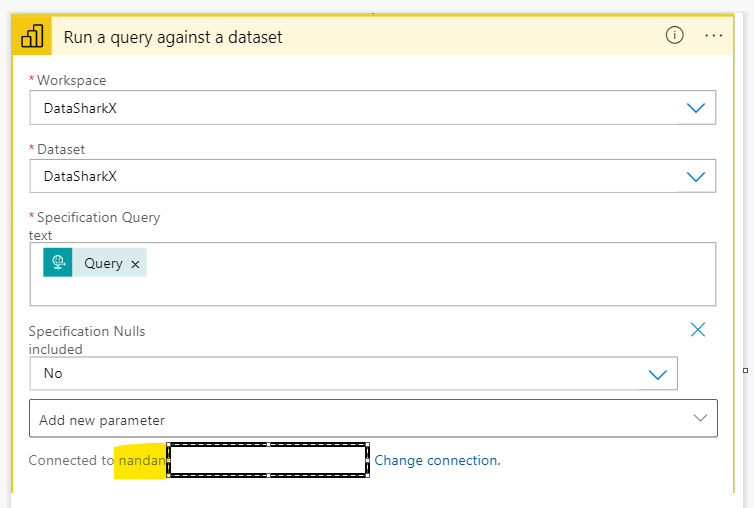Select the Dataset field showing DataSharkX
754x508 pixels.
(350, 177)
